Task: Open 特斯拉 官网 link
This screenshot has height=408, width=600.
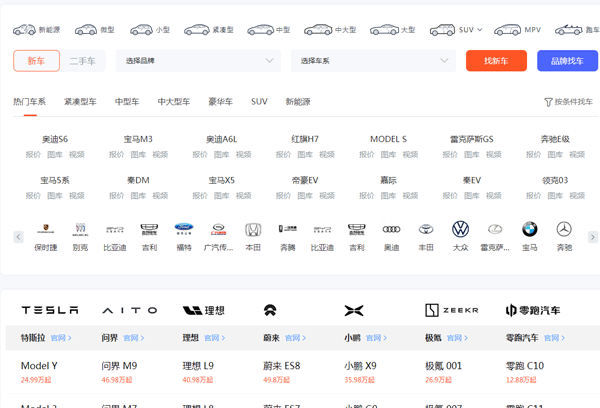Action: point(61,338)
